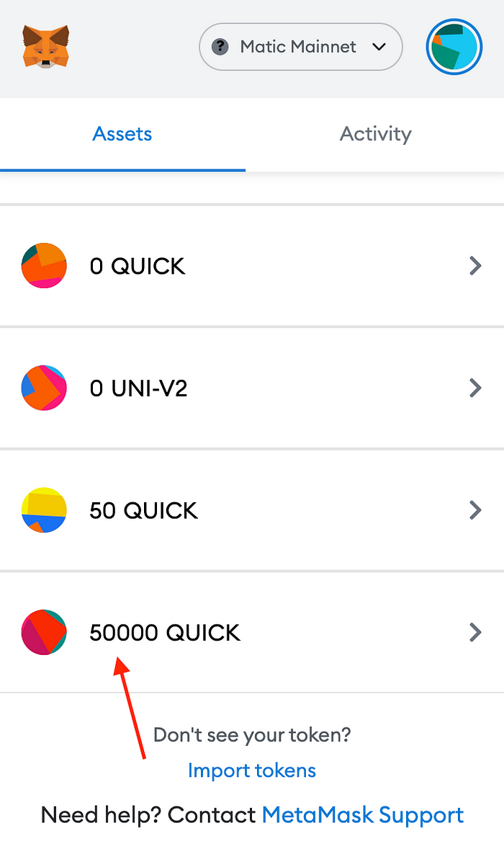Expand details for 50 QUICK token

click(x=476, y=510)
